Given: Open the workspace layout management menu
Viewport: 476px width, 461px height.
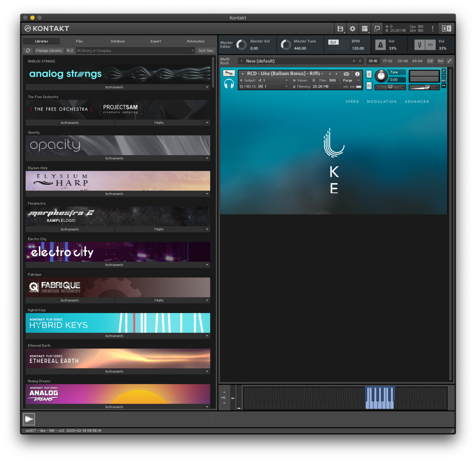Looking at the screenshot, I should (365, 29).
